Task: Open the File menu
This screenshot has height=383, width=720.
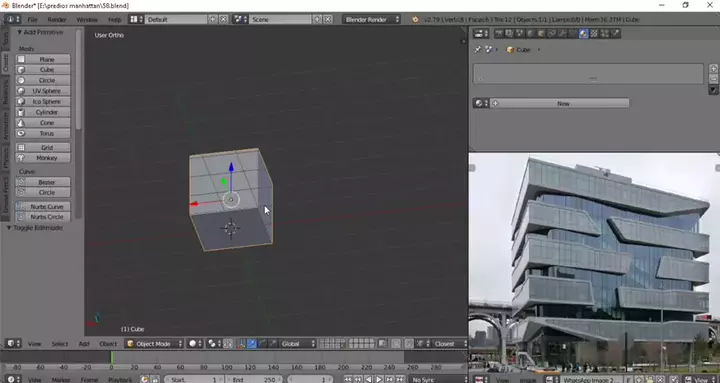Action: [32, 20]
